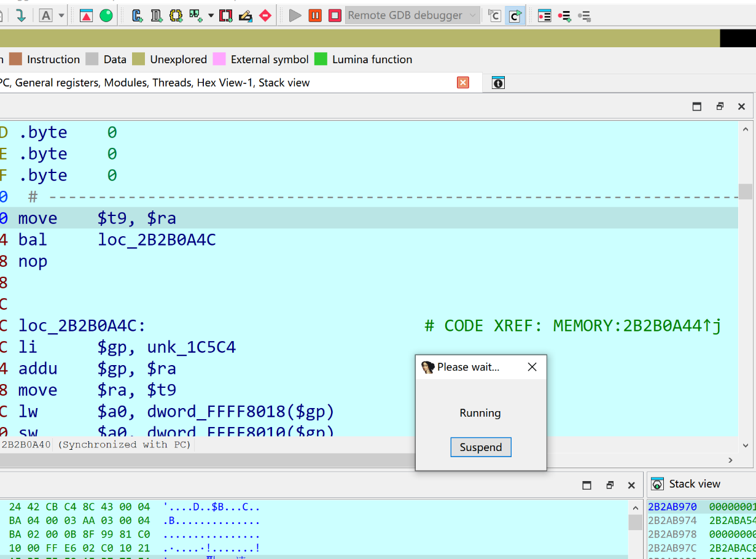Click the red brackets toolbar icon
Screen dimensions: 756x559
[x=225, y=15]
